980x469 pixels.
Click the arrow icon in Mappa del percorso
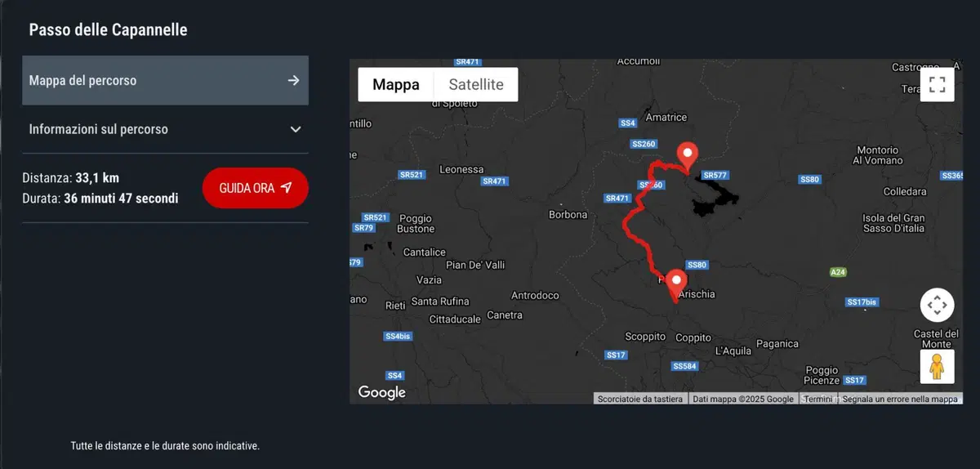tap(294, 80)
